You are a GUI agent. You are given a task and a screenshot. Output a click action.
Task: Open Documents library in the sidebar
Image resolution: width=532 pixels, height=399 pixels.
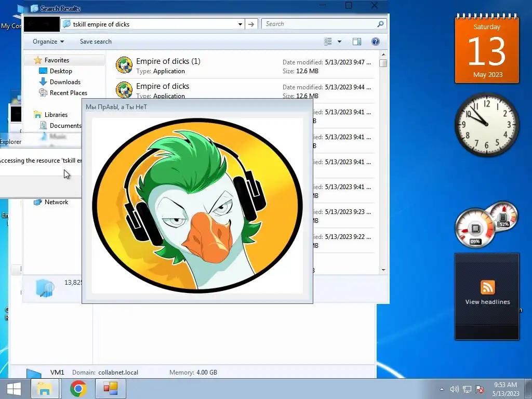tap(65, 126)
